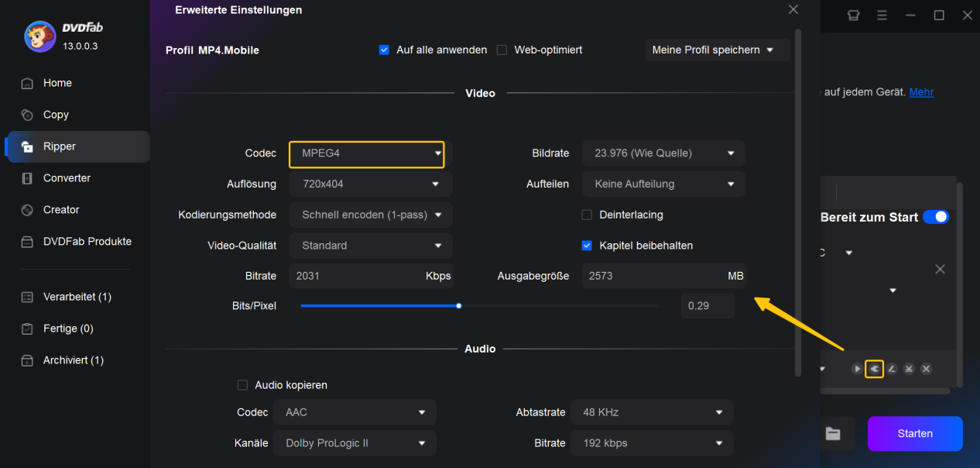980x468 pixels.
Task: Open the hamburger menu in title bar
Action: pyautogui.click(x=882, y=15)
